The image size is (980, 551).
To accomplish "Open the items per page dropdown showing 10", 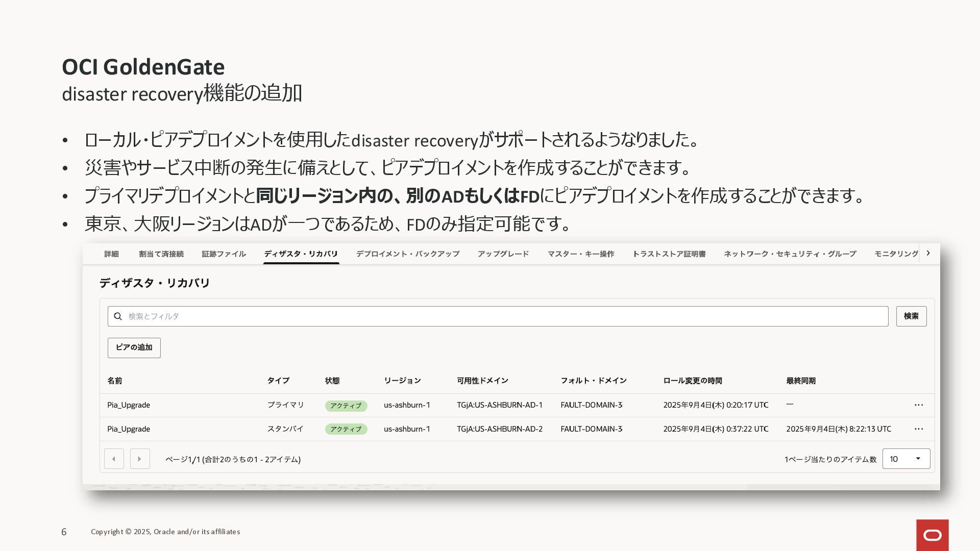I will point(906,459).
